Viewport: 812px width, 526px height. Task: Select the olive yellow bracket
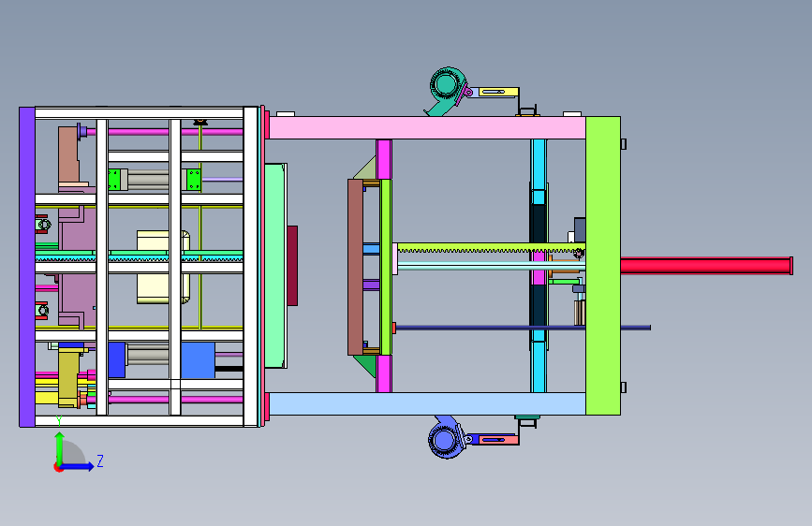pyautogui.click(x=68, y=377)
